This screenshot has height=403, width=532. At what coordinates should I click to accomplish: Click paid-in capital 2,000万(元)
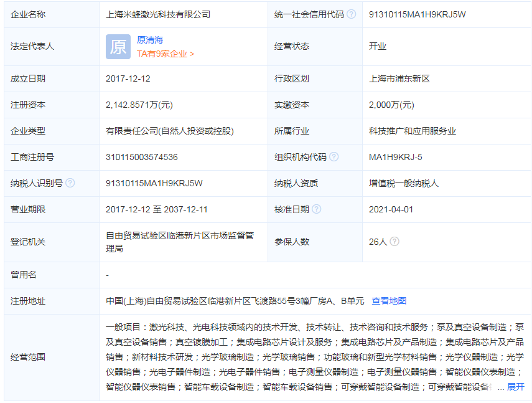tap(391, 105)
